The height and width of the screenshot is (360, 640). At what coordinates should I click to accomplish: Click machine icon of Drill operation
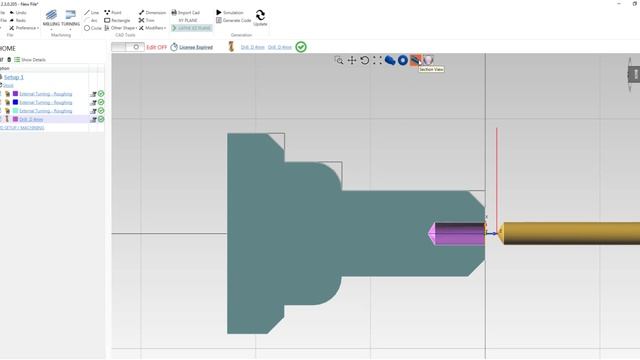coord(93,120)
